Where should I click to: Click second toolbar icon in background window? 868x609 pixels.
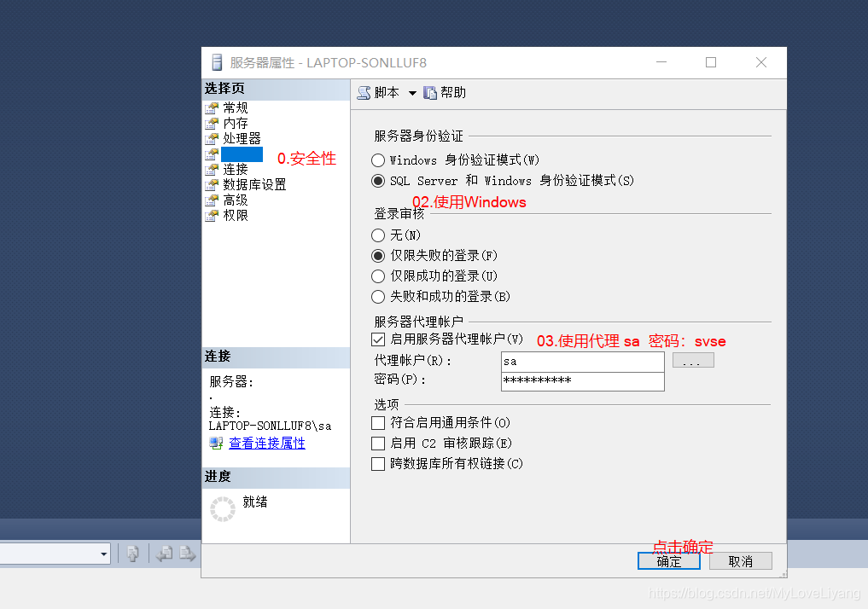click(x=165, y=554)
